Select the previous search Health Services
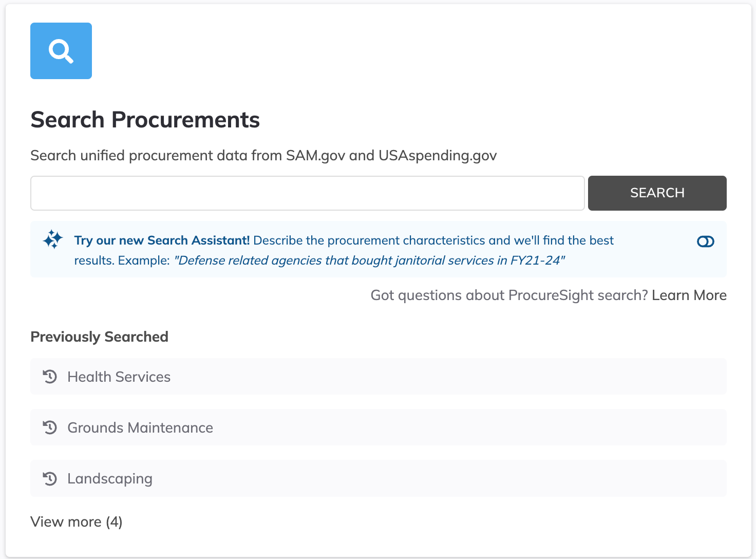756x559 pixels. pos(379,377)
